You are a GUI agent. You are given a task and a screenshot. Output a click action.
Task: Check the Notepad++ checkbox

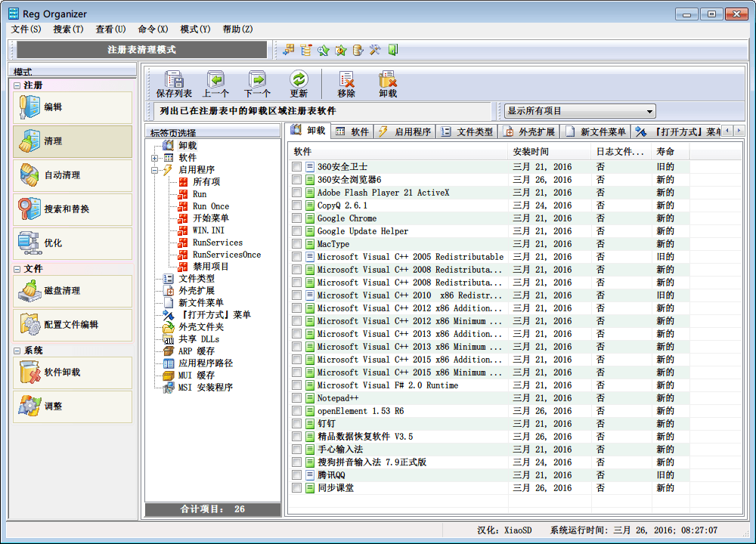coord(296,398)
